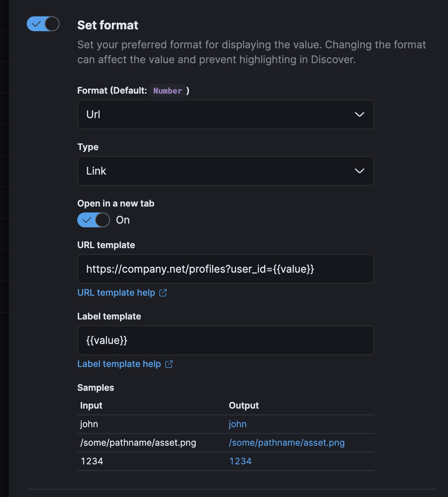Toggle Set format switch off and on
Screen dimensions: 448x497
click(43, 24)
